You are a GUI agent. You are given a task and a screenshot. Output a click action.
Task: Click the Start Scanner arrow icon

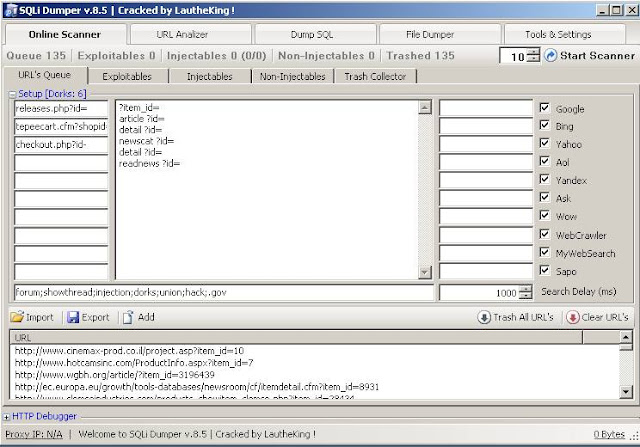(x=551, y=55)
